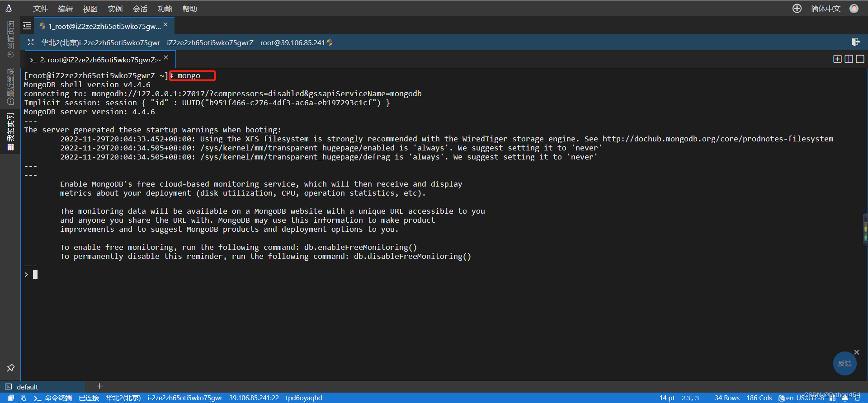Select the 1_root@iZ2ze2zh65oti5wko75gw... tab
Screen dimensions: 868x403
[x=104, y=26]
